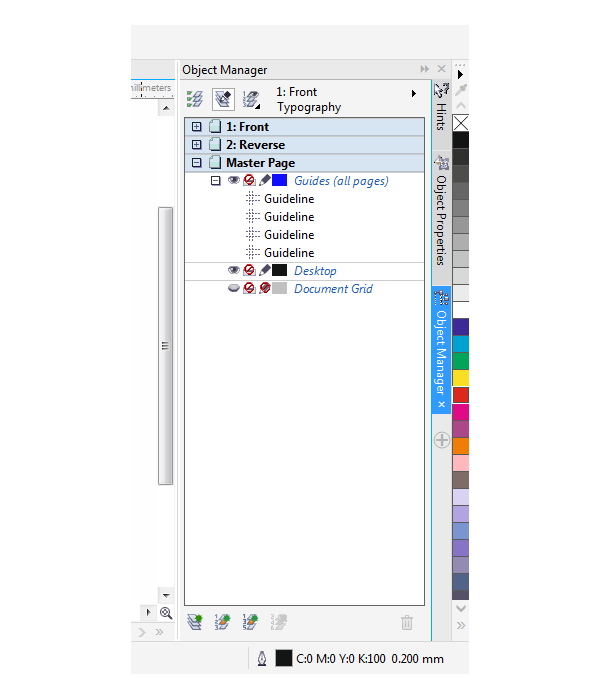Click disabled New Master Layer (even pages)
Image resolution: width=600 pixels, height=700 pixels.
tap(278, 622)
